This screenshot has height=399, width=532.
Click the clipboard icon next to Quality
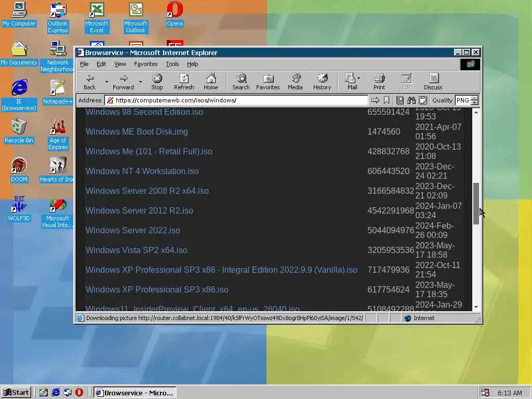[x=423, y=100]
